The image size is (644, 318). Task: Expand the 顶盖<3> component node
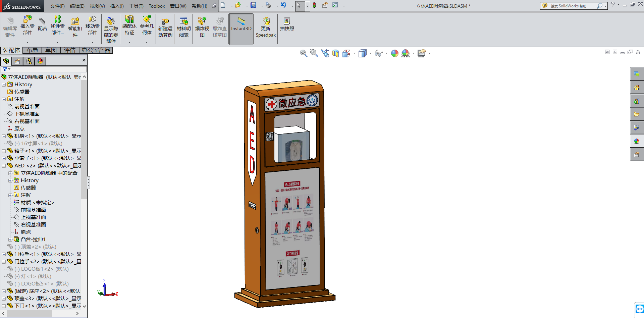pyautogui.click(x=4, y=299)
